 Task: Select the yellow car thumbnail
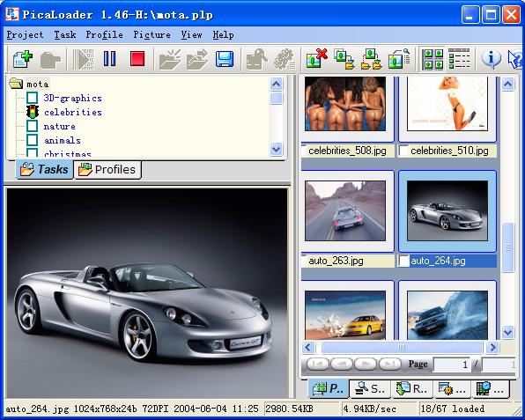click(x=345, y=315)
